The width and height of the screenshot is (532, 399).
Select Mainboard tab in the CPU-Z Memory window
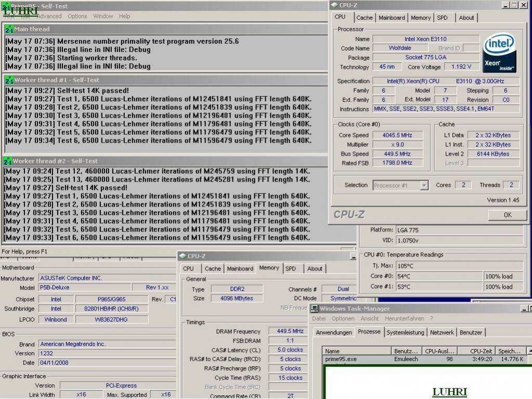pyautogui.click(x=240, y=269)
